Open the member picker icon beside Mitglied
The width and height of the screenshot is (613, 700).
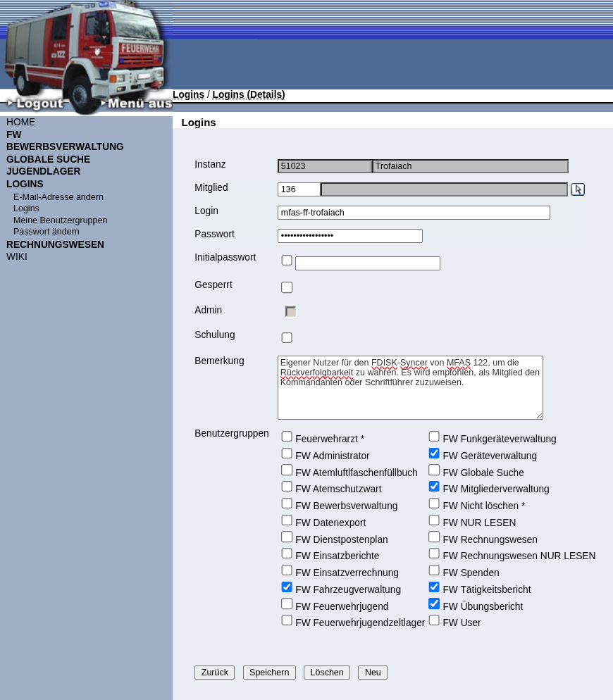click(x=578, y=189)
